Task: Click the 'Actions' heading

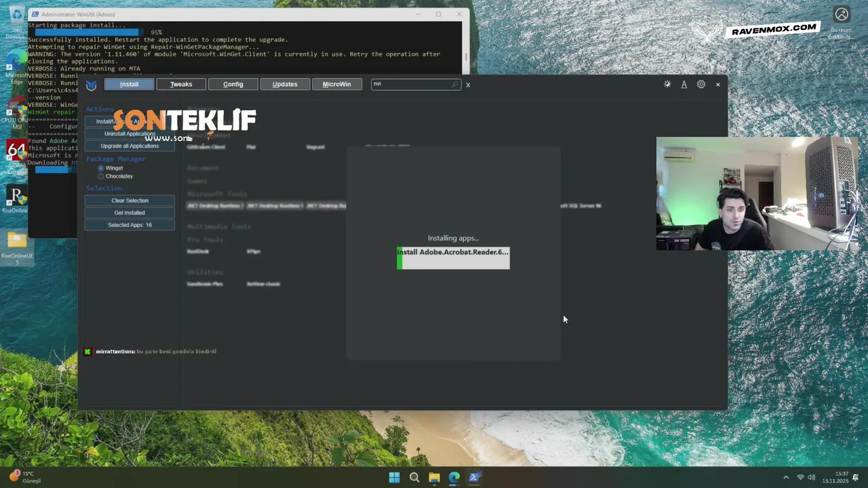Action: coord(100,109)
